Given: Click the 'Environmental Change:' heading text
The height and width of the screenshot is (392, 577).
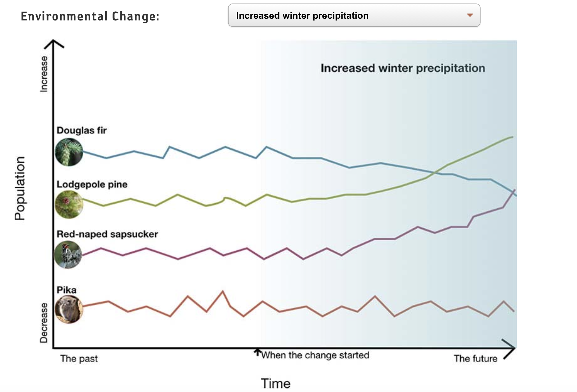Looking at the screenshot, I should [90, 16].
